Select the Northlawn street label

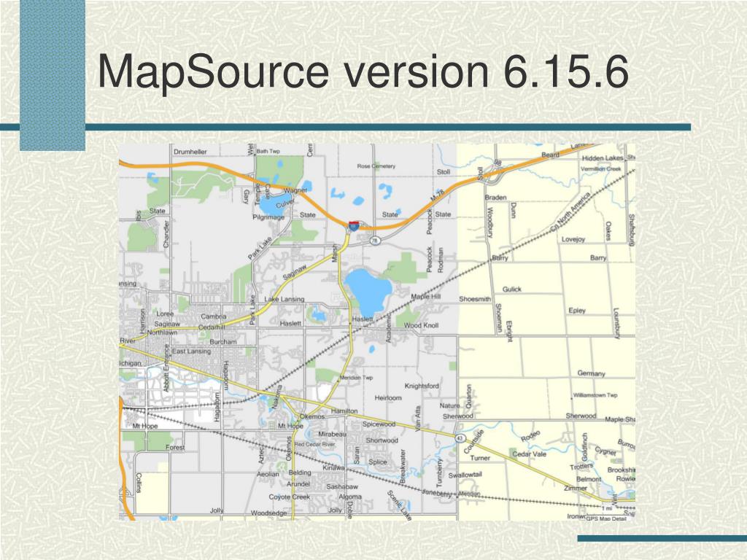pyautogui.click(x=163, y=332)
